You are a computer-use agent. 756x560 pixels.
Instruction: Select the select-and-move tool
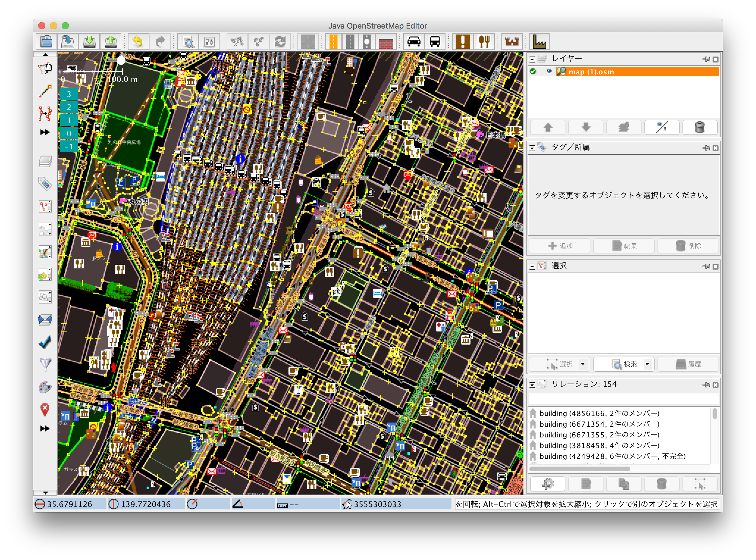45,68
